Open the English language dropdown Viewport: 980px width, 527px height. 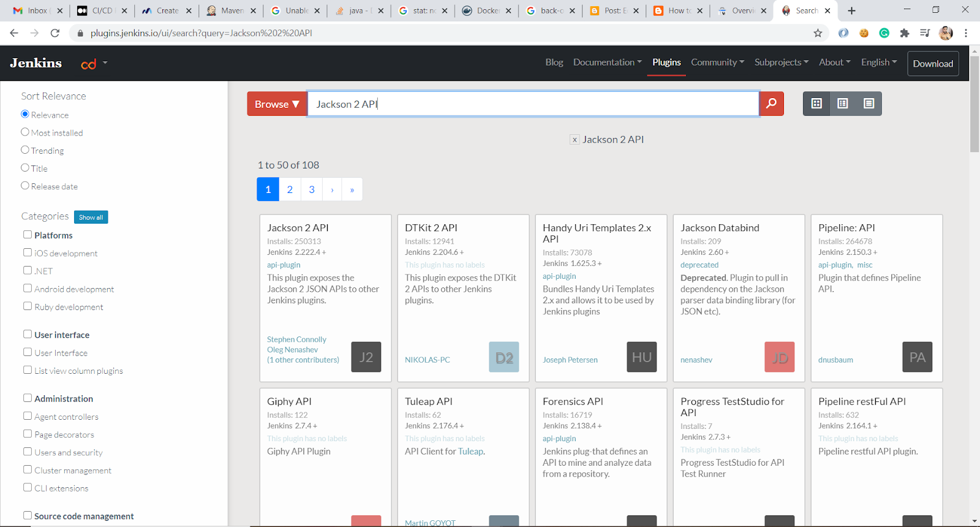879,63
